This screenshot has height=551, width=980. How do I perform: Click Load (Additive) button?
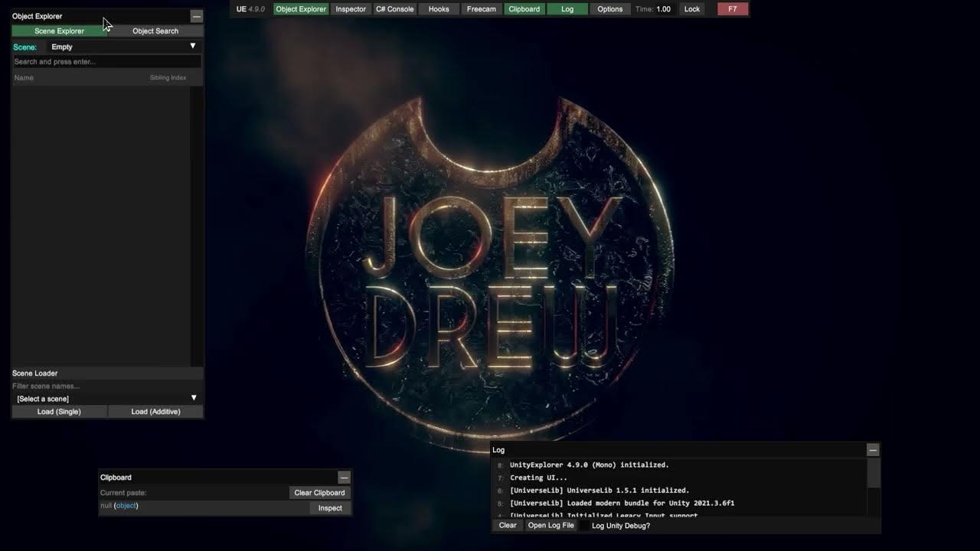tap(155, 412)
